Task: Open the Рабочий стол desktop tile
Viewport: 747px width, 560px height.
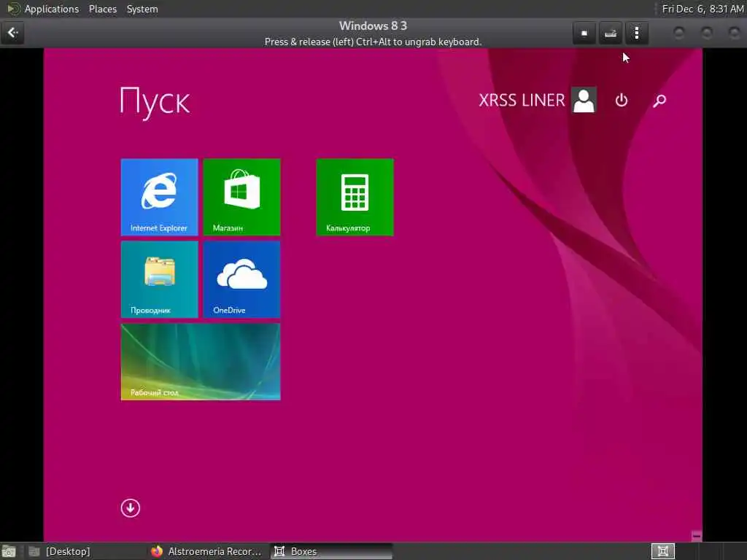Action: tap(201, 362)
